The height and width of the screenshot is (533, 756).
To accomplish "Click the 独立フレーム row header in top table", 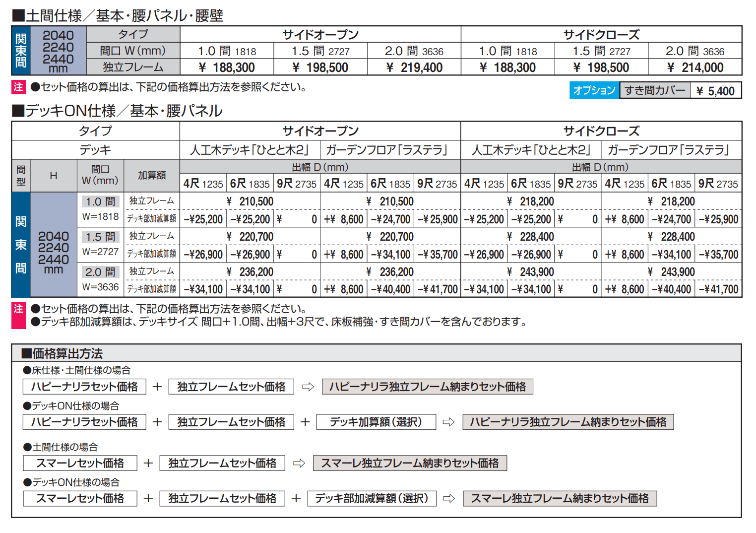I will [x=133, y=67].
